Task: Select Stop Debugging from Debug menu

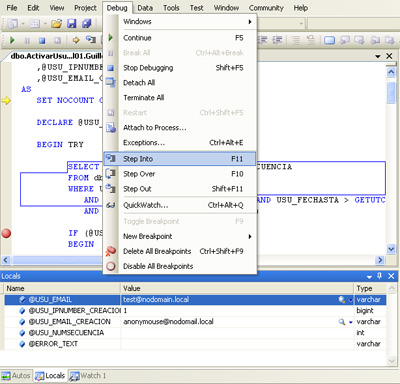Action: 180,68
